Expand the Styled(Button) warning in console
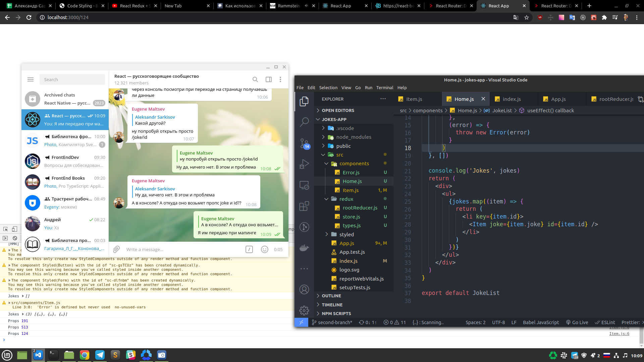The width and height of the screenshot is (644, 362). (x=10, y=265)
